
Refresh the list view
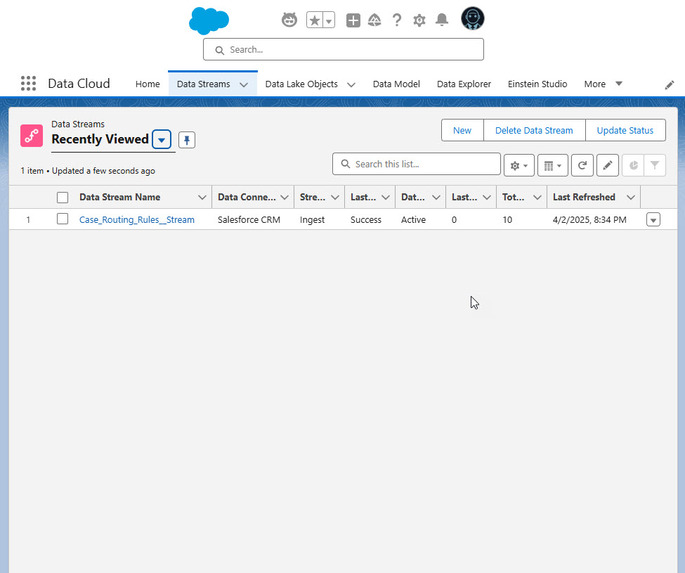pyautogui.click(x=582, y=165)
